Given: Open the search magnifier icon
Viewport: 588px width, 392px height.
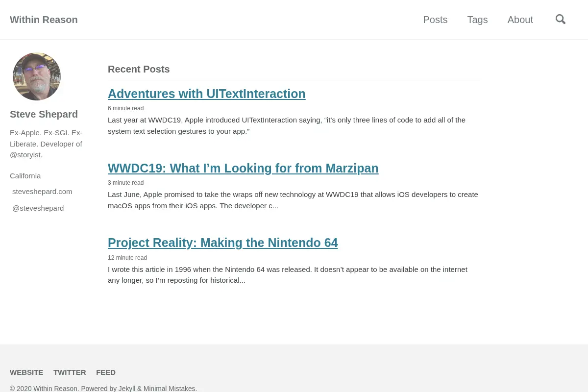Looking at the screenshot, I should [x=561, y=20].
